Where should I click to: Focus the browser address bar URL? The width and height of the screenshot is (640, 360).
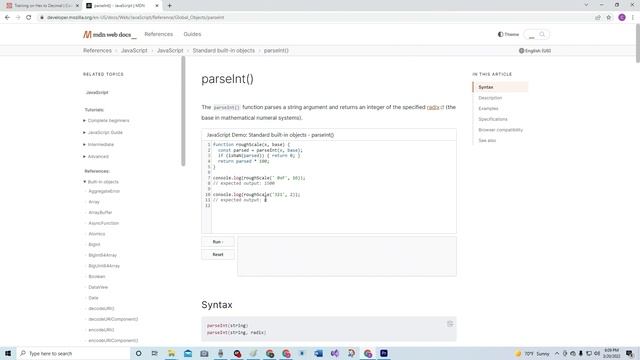pos(136,18)
